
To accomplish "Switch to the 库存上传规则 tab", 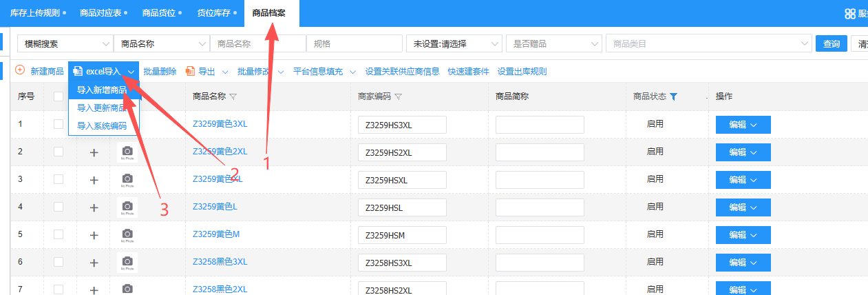I will (x=34, y=13).
